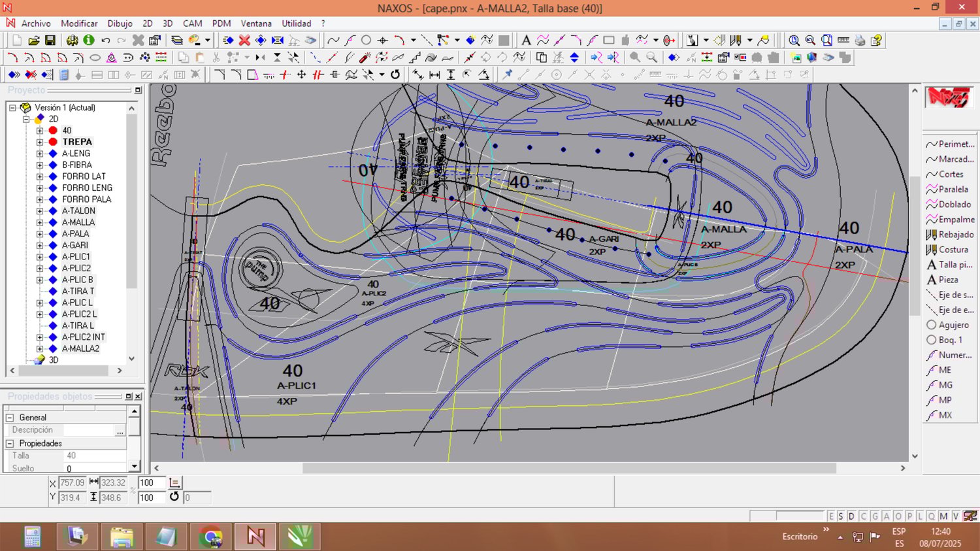The width and height of the screenshot is (980, 551).
Task: Open Google Chrome from the taskbar
Action: coord(211,537)
